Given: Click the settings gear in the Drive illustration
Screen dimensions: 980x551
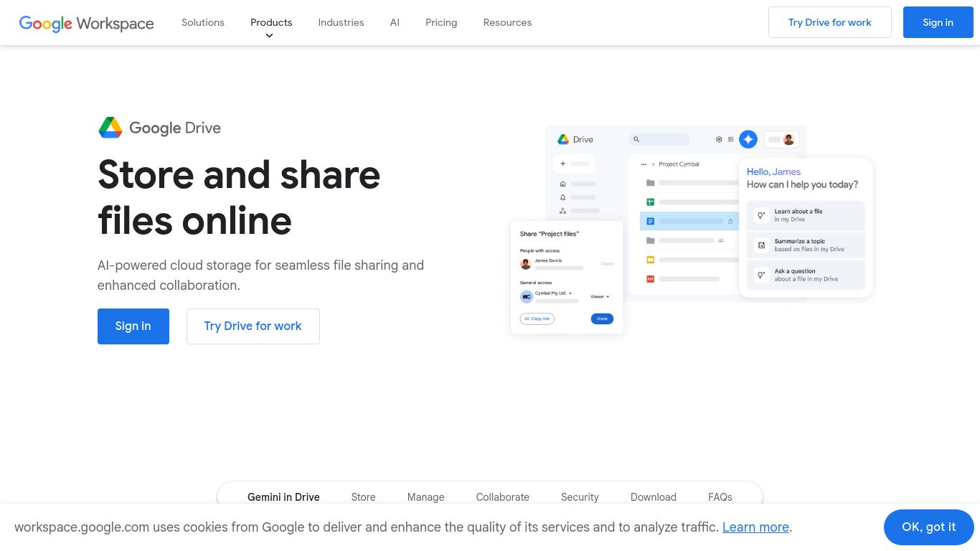Looking at the screenshot, I should click(x=719, y=139).
